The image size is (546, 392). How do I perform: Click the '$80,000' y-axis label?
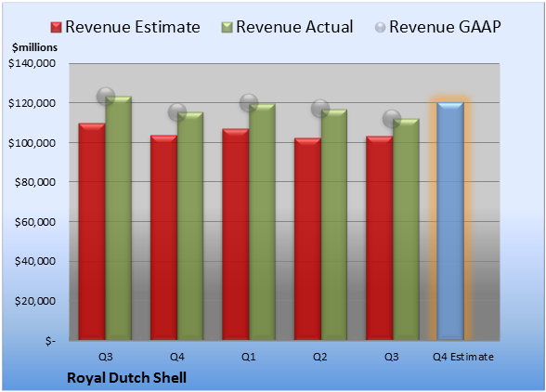tap(35, 182)
